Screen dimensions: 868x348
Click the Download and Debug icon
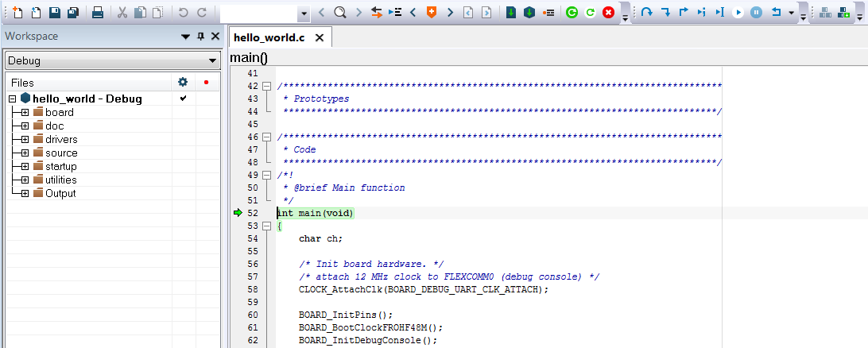tap(510, 13)
